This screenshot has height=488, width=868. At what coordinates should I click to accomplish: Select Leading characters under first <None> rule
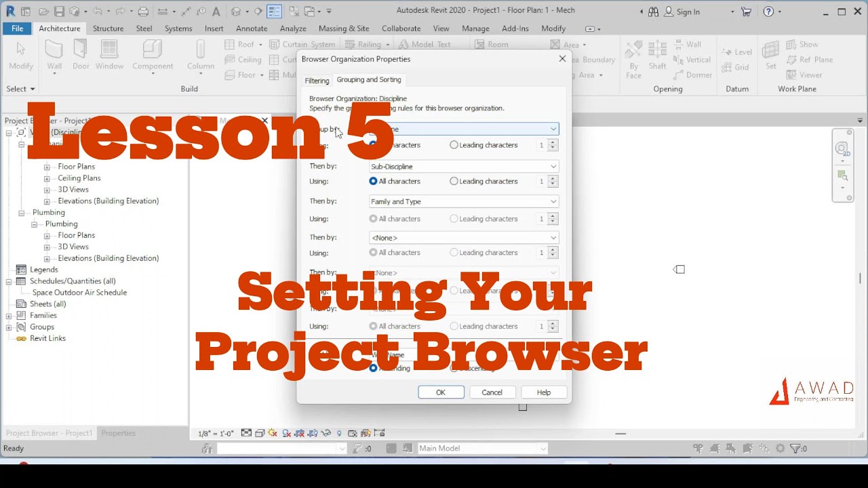454,253
